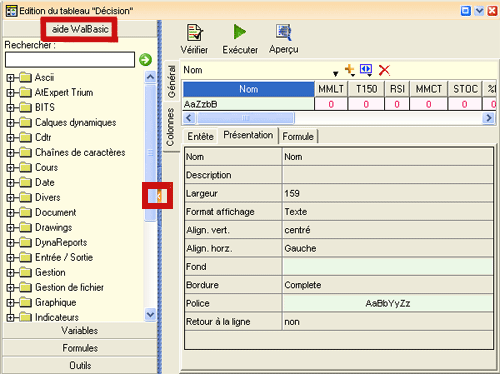This screenshot has width=500, height=374.
Task: Switch to the Colonnes vertical tab
Action: coord(170,127)
